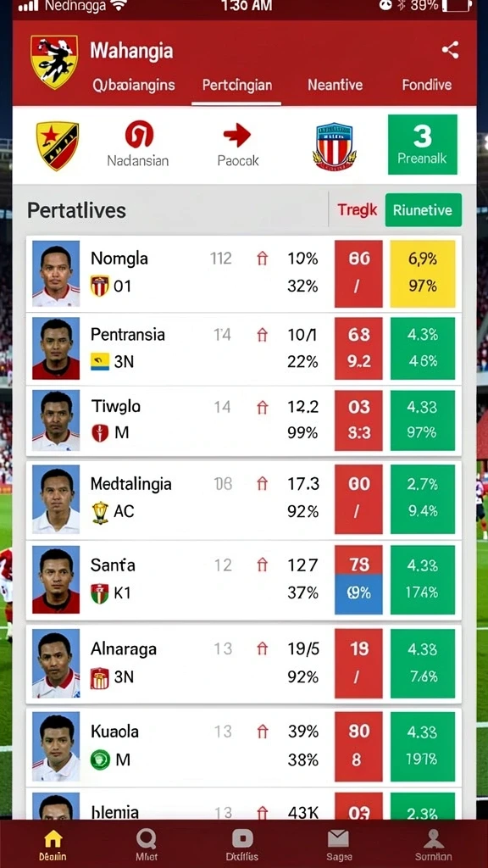Open the Wahangia team crest logo
The width and height of the screenshot is (488, 868).
(x=53, y=61)
